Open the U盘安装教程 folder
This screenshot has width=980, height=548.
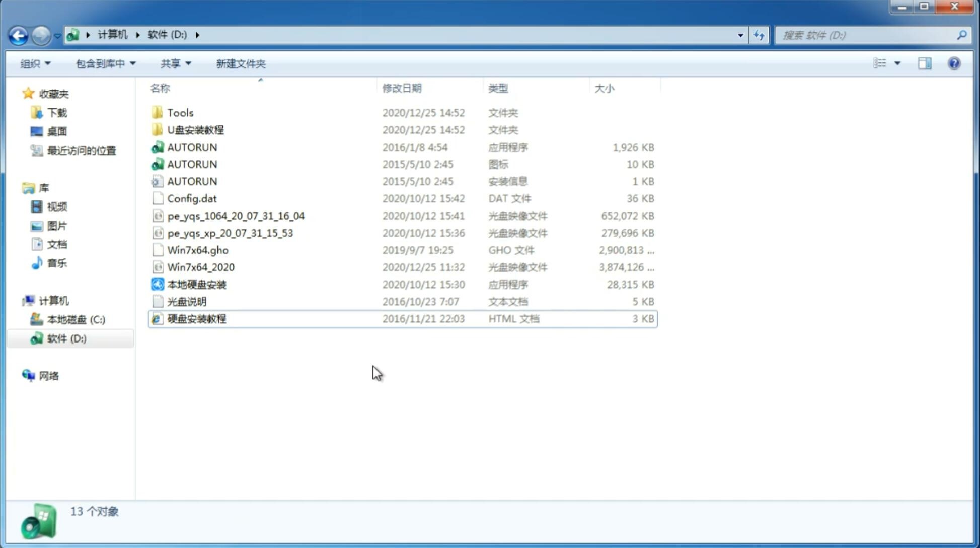(x=195, y=129)
